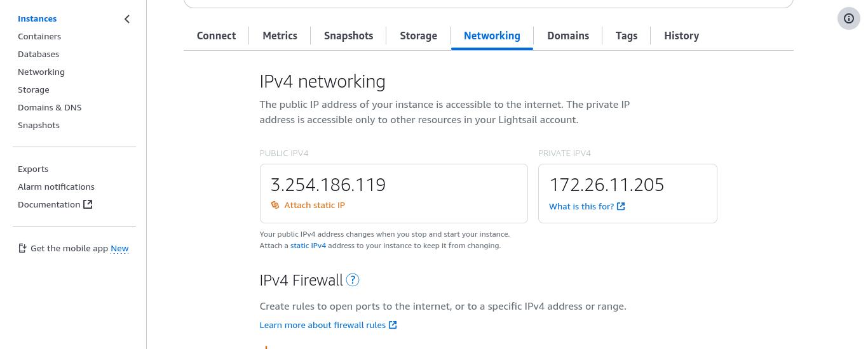Click the Attach static IP link
The image size is (868, 349).
tap(315, 205)
